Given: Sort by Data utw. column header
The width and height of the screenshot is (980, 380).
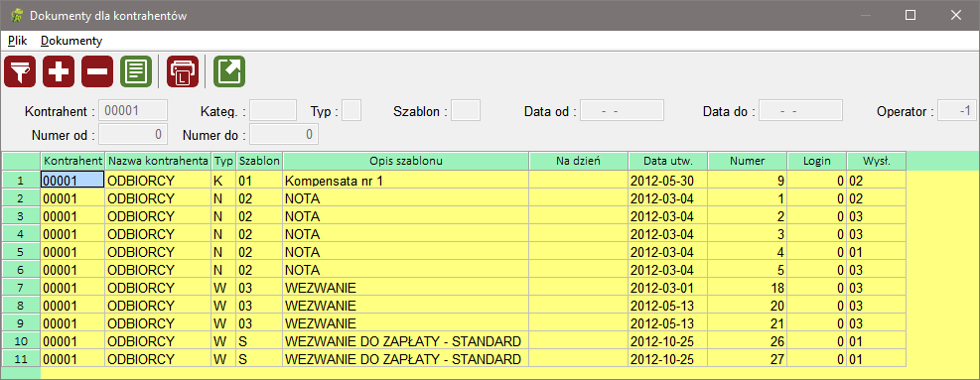Looking at the screenshot, I should pyautogui.click(x=668, y=161).
